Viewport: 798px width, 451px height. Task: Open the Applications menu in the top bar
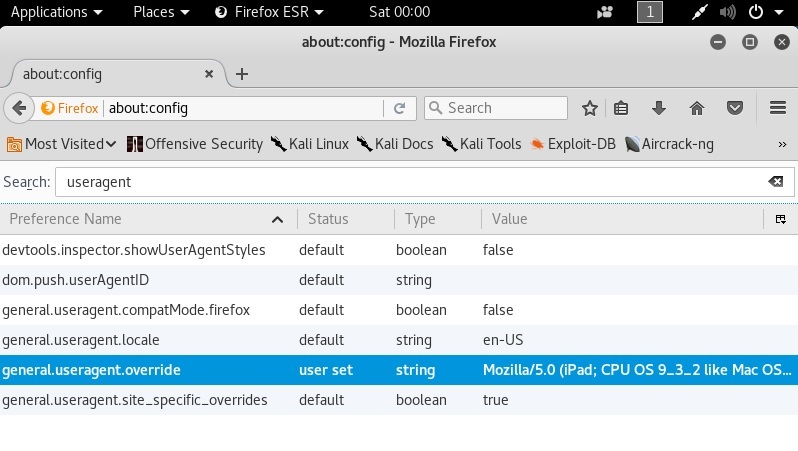[x=56, y=12]
